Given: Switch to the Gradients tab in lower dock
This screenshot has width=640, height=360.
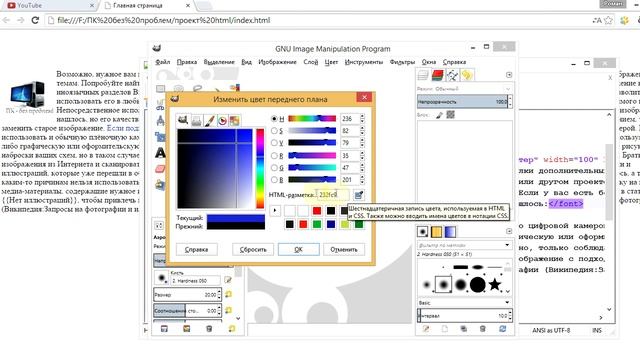Looking at the screenshot, I should (450, 232).
